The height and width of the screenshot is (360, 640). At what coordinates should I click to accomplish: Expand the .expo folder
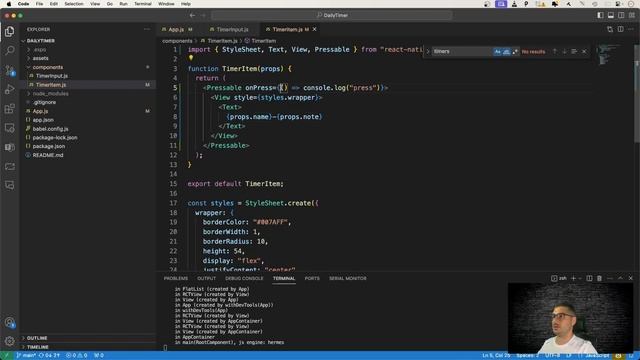point(88,49)
